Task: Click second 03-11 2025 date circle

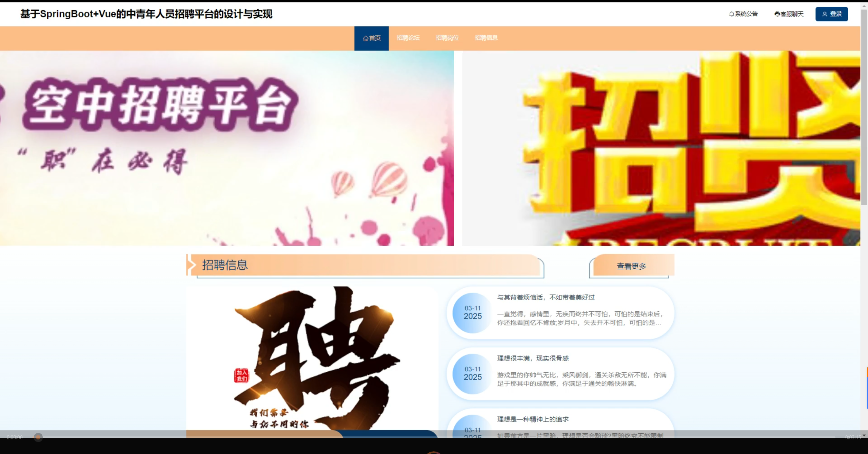Action: point(472,374)
